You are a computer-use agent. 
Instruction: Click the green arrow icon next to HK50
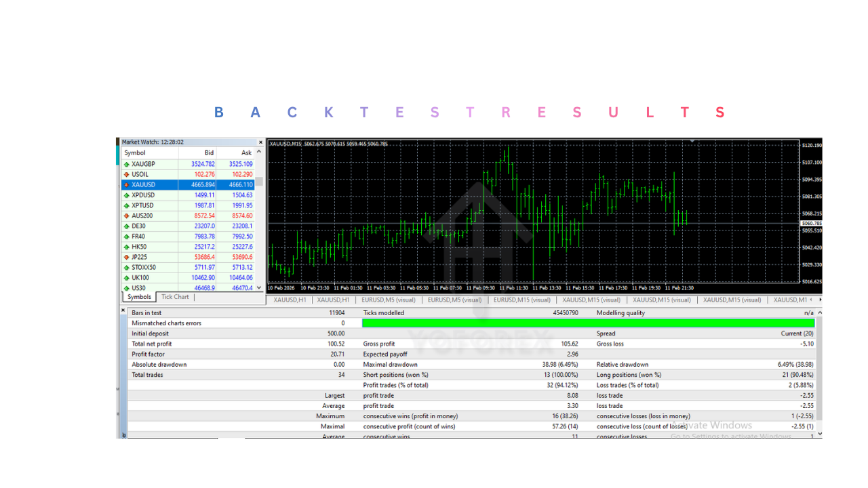click(127, 246)
